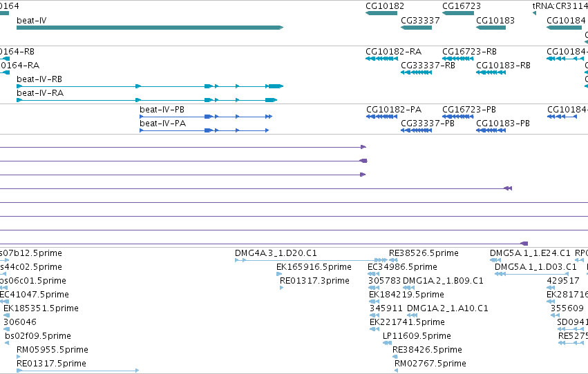Click the RM05955.5prime label
This screenshot has width=588, height=374.
[x=53, y=350]
